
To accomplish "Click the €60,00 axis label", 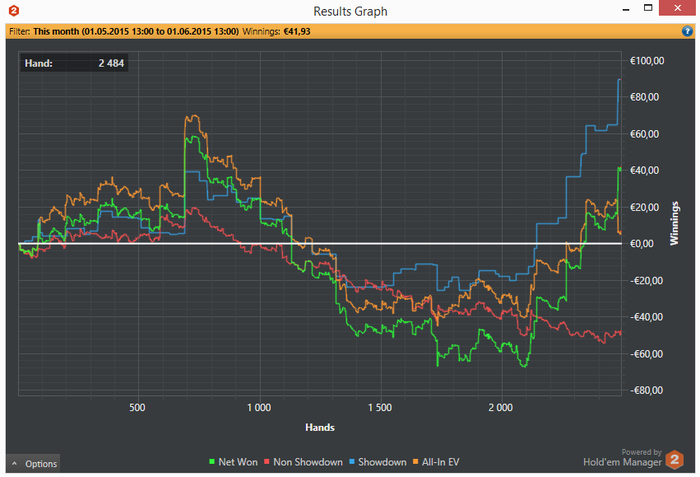I will coord(644,134).
